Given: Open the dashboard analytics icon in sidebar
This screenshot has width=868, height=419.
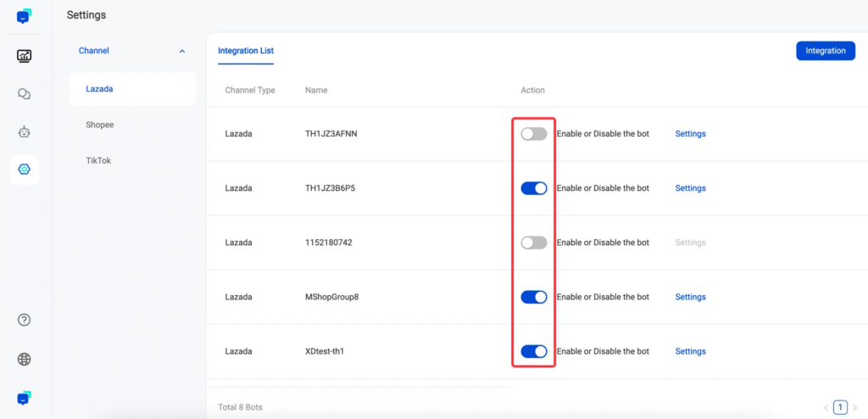Looking at the screenshot, I should pyautogui.click(x=24, y=55).
